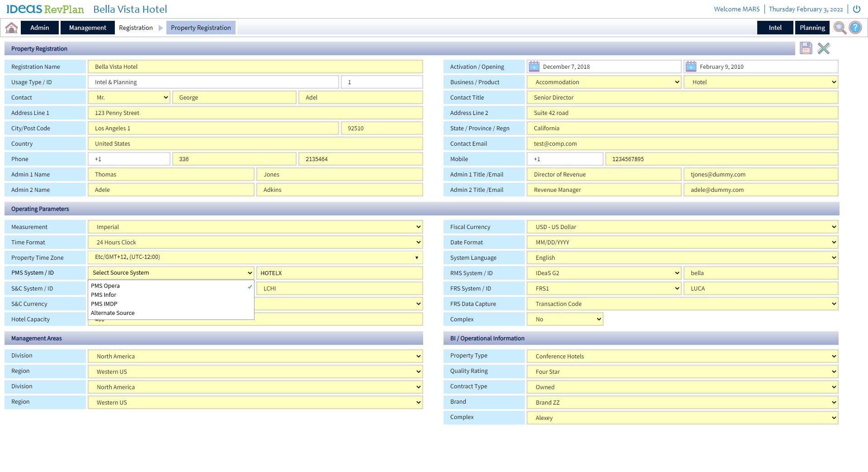Click the power logout icon
The height and width of the screenshot is (472, 868).
(x=857, y=9)
